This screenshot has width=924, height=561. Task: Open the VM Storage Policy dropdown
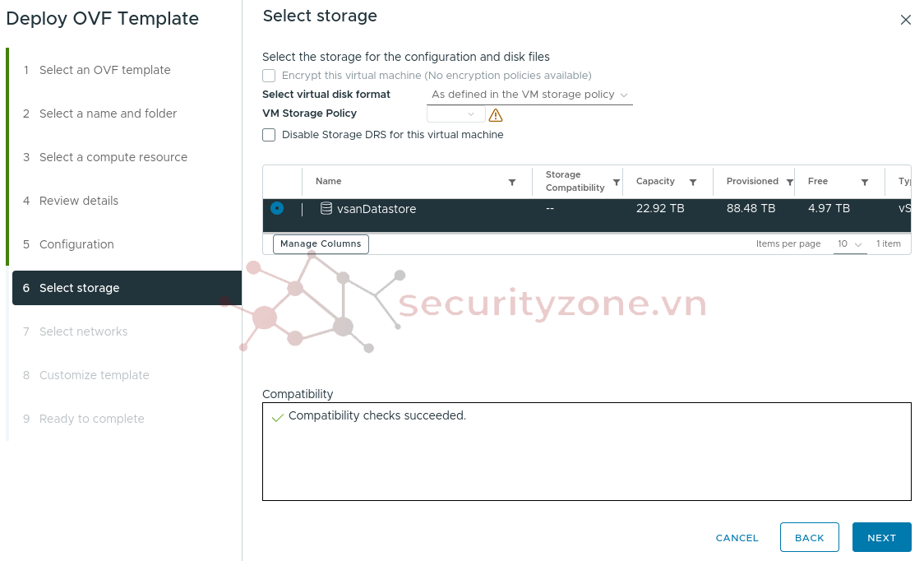coord(456,114)
